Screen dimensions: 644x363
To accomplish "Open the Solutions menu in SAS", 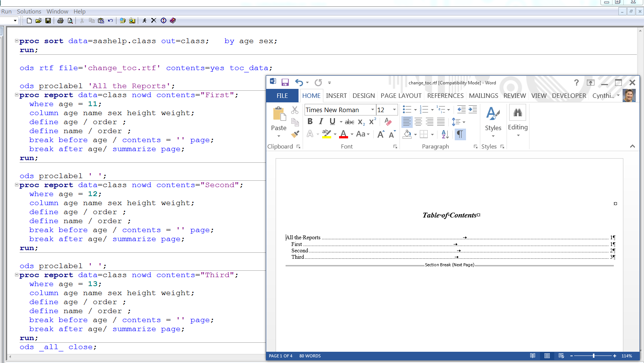I will [x=29, y=12].
